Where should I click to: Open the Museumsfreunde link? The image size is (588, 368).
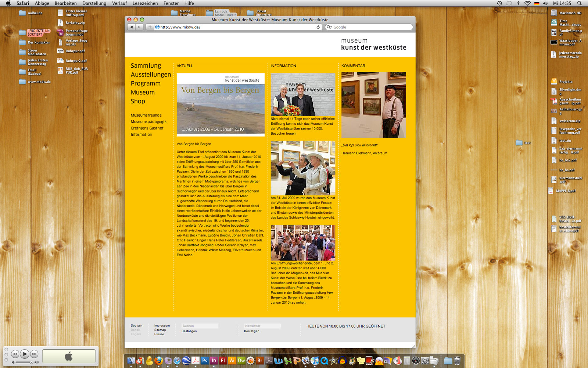(146, 115)
